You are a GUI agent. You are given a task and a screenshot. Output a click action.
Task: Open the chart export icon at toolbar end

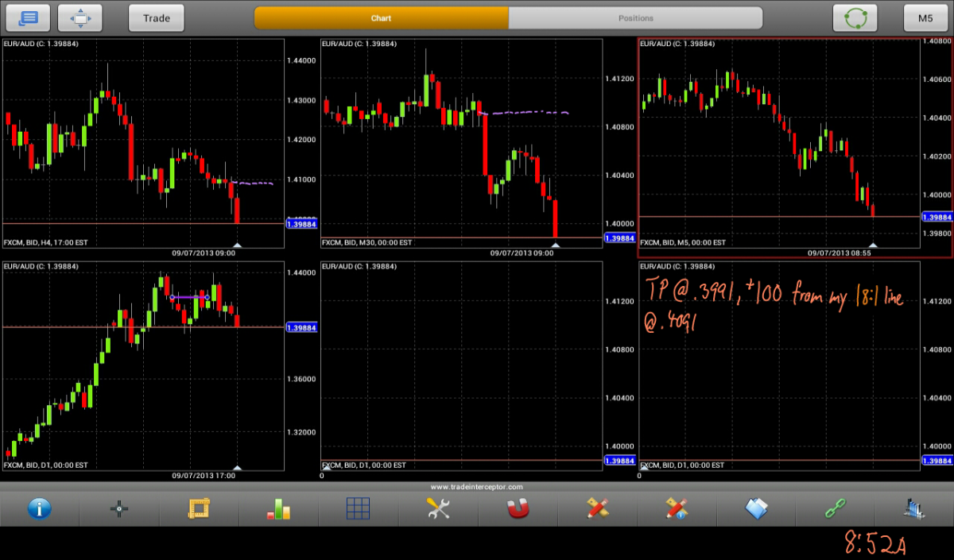[915, 508]
